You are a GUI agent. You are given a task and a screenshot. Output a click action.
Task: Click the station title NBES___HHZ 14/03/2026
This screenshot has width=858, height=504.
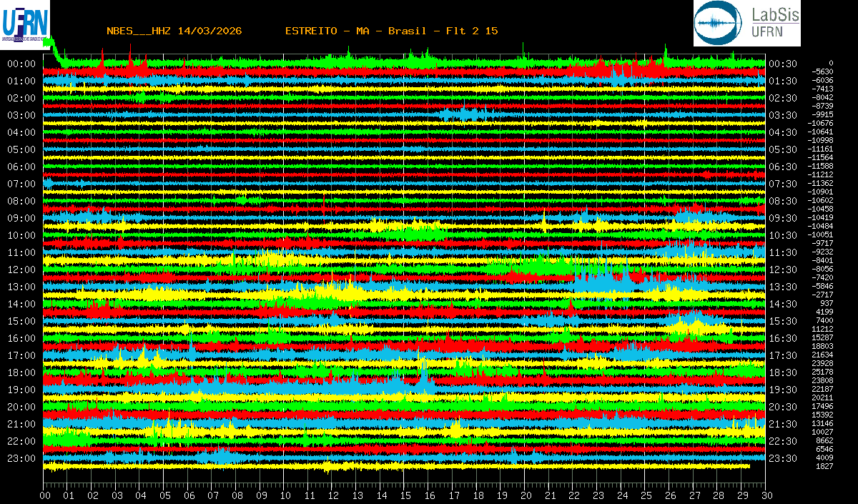click(174, 31)
